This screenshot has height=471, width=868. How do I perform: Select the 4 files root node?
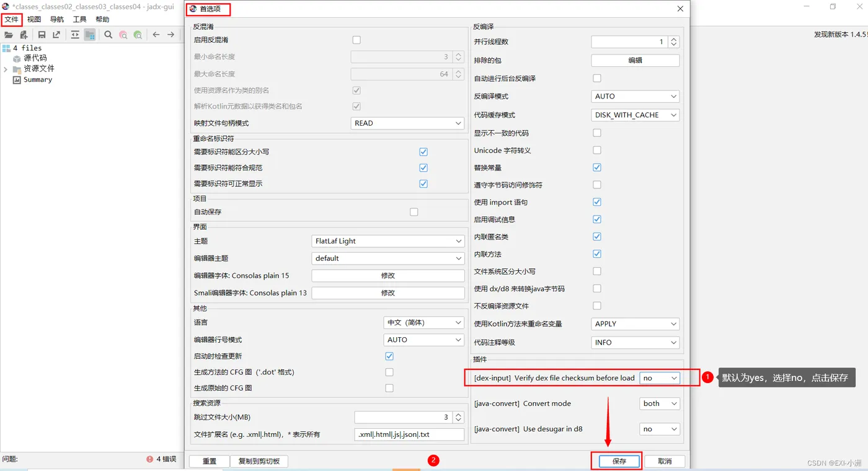point(27,48)
